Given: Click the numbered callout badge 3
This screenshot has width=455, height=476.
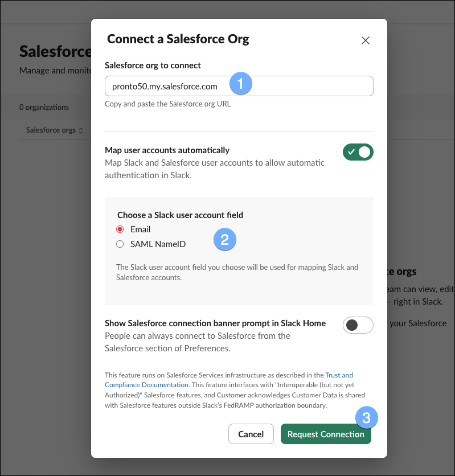Looking at the screenshot, I should (x=367, y=417).
